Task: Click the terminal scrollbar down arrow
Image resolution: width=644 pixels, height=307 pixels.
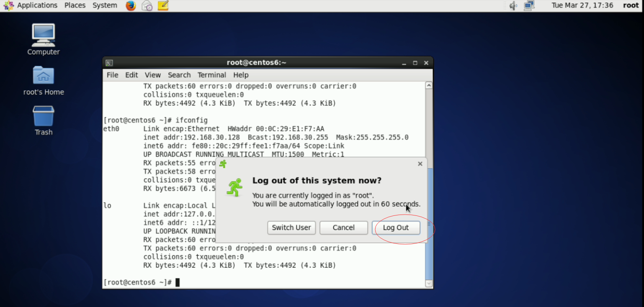Action: click(x=428, y=284)
